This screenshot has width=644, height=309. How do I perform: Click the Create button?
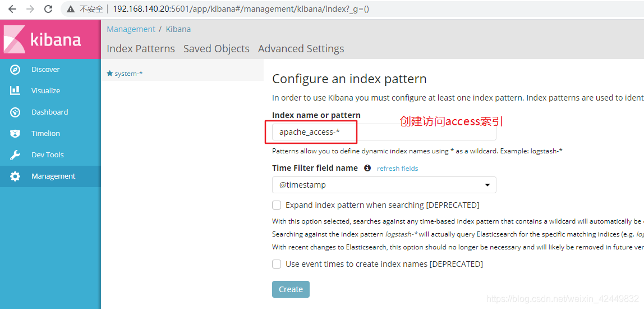(x=291, y=289)
